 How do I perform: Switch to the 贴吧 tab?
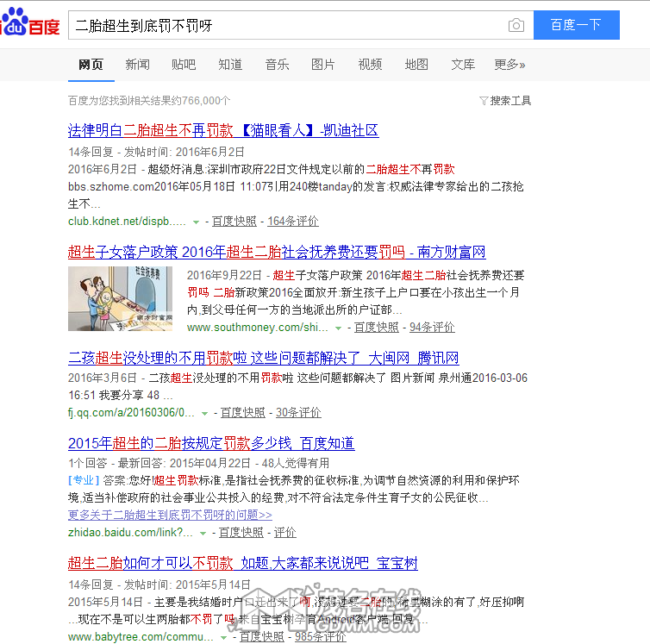pyautogui.click(x=184, y=65)
